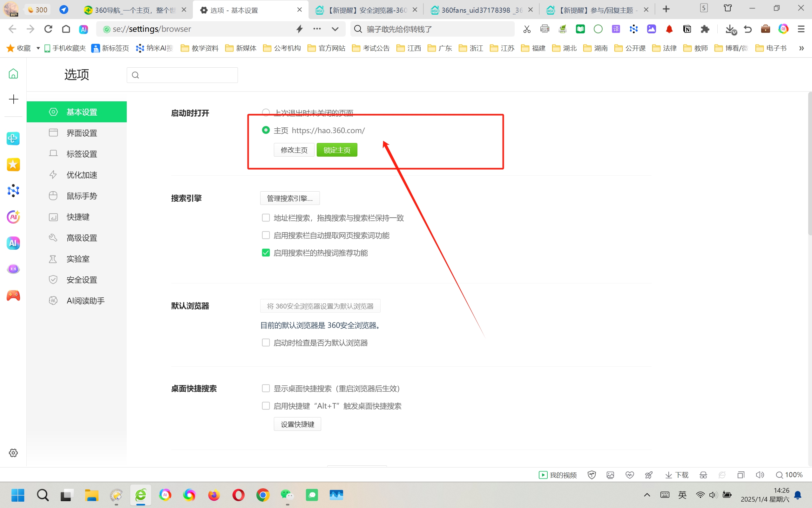Toggle the status bar sound speaker icon
This screenshot has width=812, height=508.
click(760, 475)
